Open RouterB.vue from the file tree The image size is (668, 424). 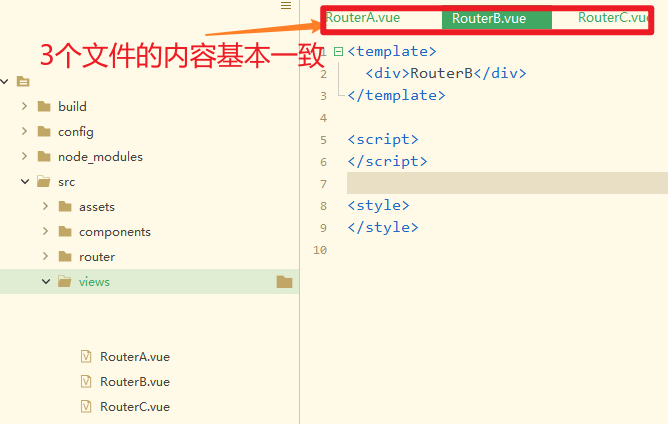135,382
